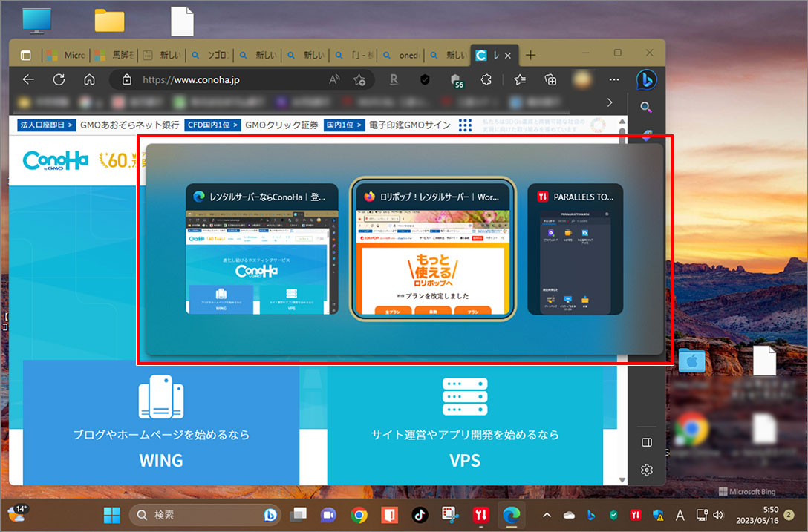
Task: Open the Extensions puzzle icon
Action: [x=486, y=80]
